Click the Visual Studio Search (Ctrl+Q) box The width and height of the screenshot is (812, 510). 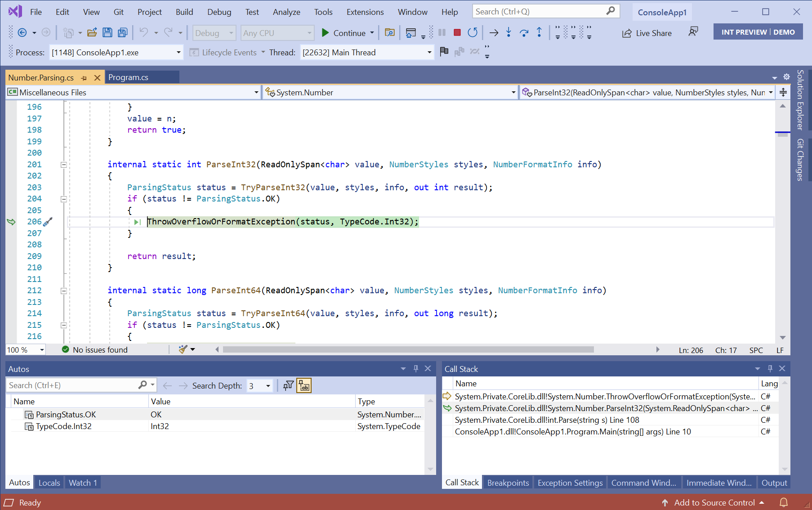(x=546, y=11)
